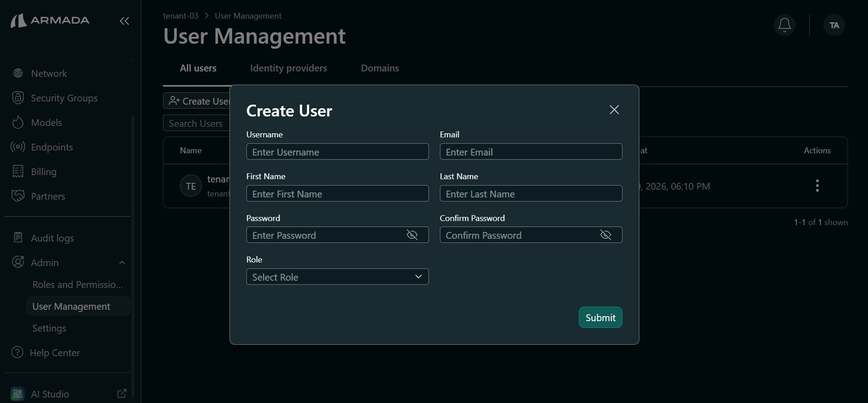
Task: Open Audit logs
Action: pos(52,238)
